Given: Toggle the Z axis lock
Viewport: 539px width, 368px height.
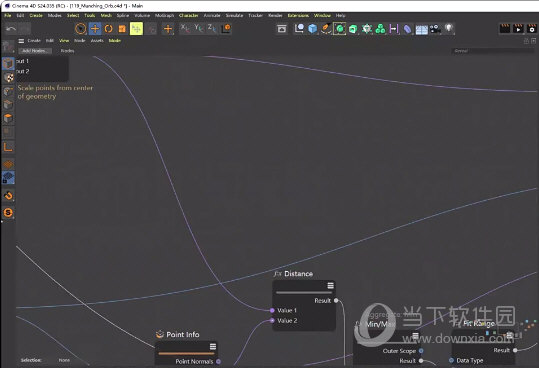Looking at the screenshot, I should pos(212,29).
